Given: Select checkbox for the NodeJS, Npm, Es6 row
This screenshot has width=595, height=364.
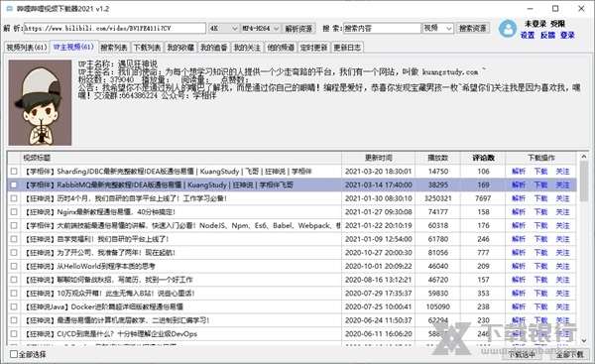Looking at the screenshot, I should click(14, 225).
